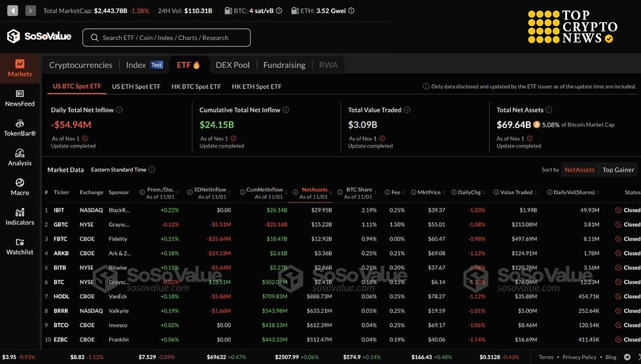The width and height of the screenshot is (641, 364).
Task: Sort by the DailyChg column
Action: tap(470, 192)
